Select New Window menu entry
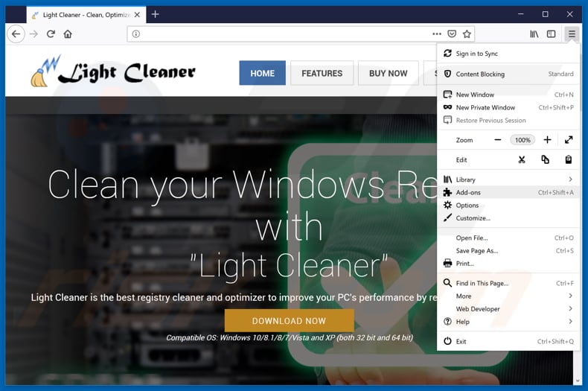The width and height of the screenshot is (588, 391). (508, 95)
